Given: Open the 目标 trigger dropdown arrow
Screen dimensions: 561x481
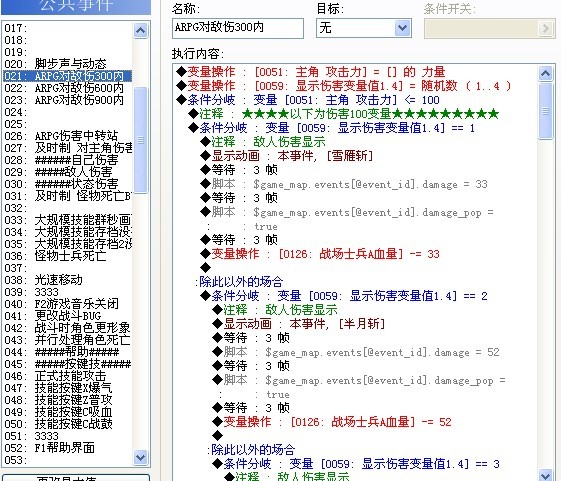Looking at the screenshot, I should 403,28.
